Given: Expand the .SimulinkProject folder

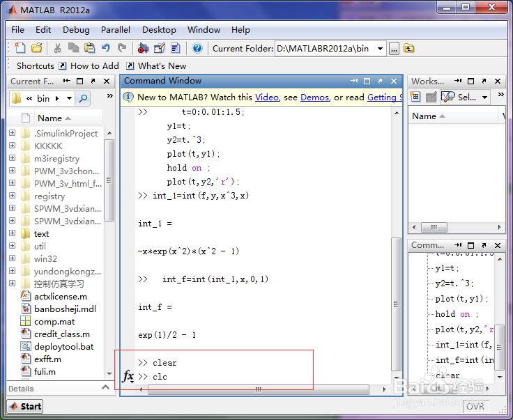Looking at the screenshot, I should [x=13, y=133].
